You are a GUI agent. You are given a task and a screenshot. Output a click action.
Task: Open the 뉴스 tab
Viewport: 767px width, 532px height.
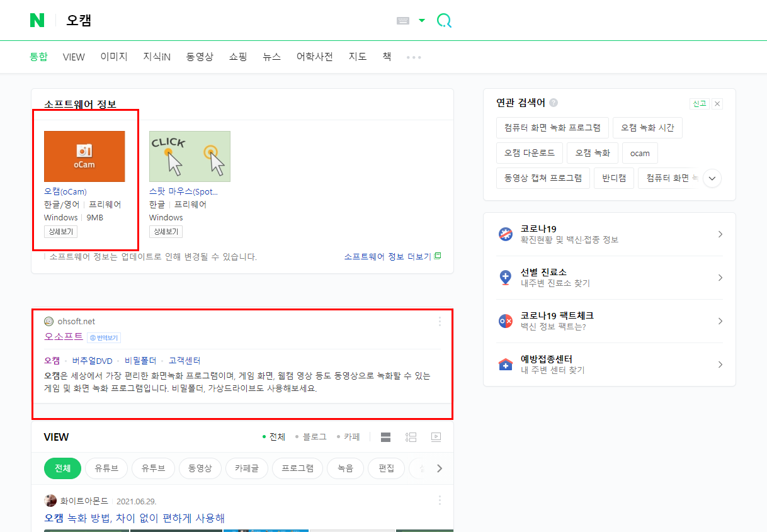coord(272,57)
